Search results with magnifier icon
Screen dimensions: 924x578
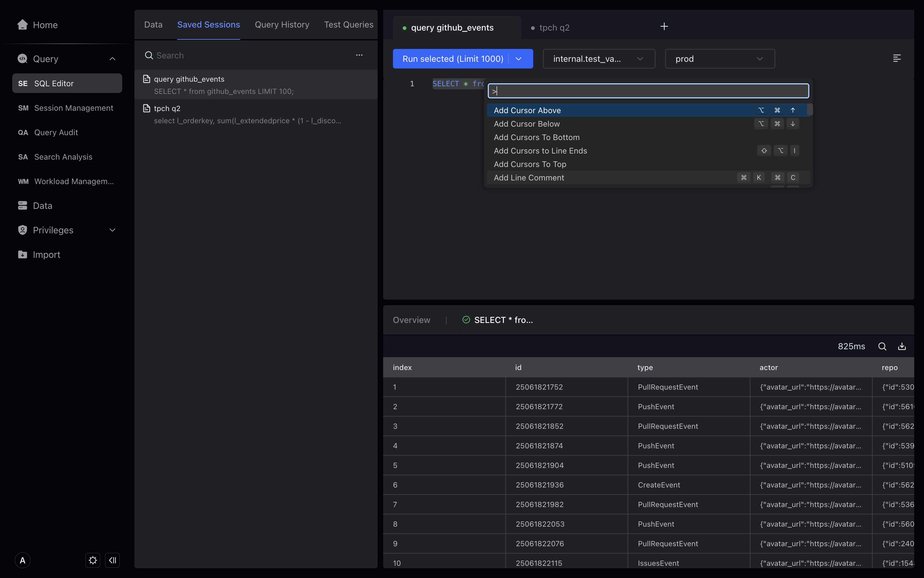coord(882,346)
